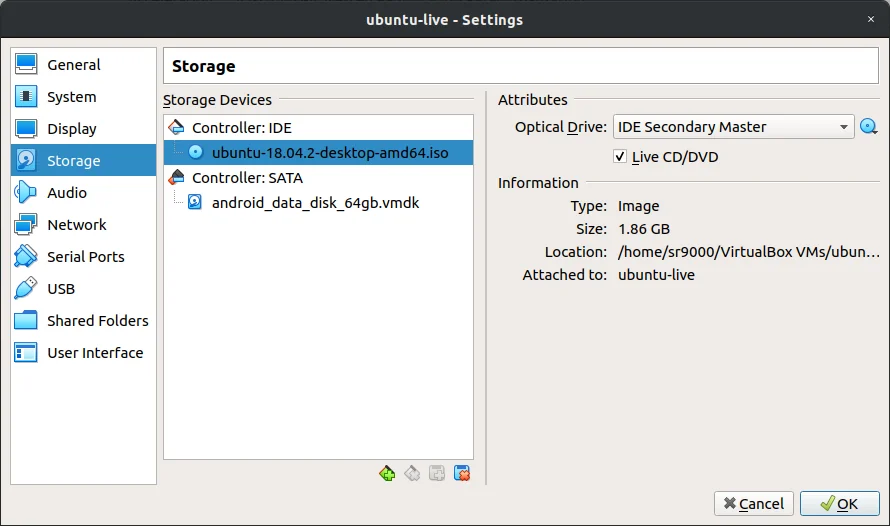Go to Audio settings
The height and width of the screenshot is (526, 890).
[83, 193]
